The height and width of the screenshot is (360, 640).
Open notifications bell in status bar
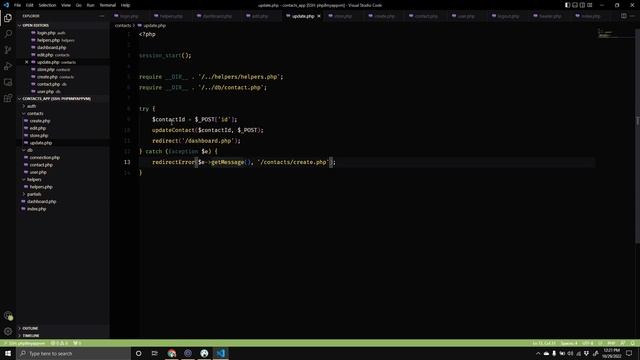pyautogui.click(x=633, y=343)
